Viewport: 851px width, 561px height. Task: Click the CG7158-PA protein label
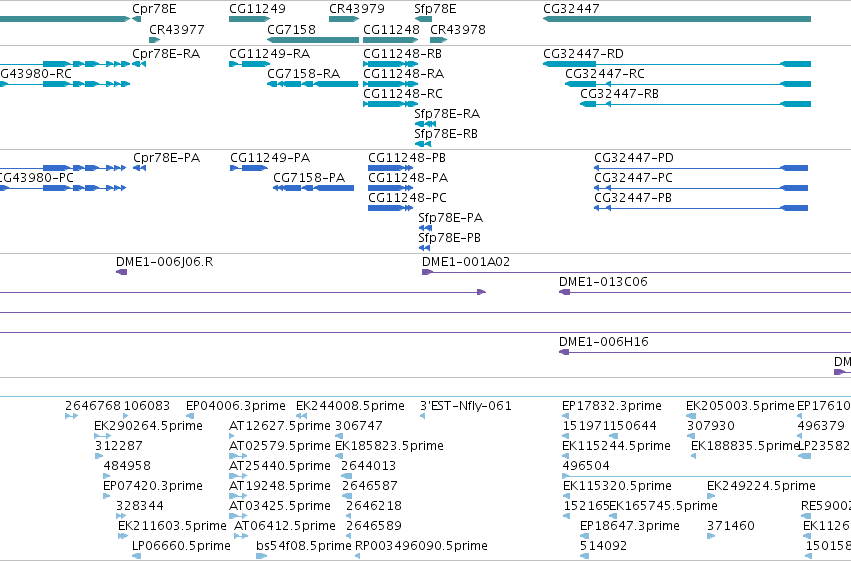click(x=309, y=178)
